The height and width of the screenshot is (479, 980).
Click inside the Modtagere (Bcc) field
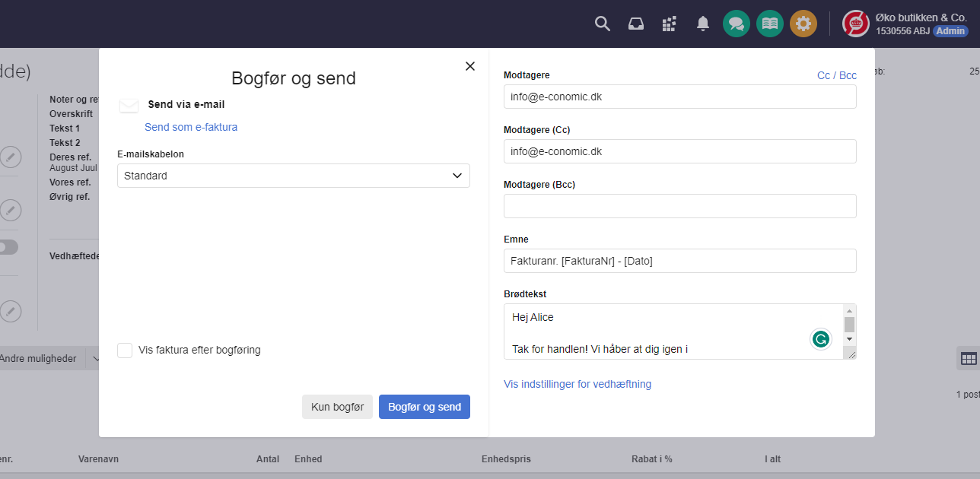(x=679, y=205)
